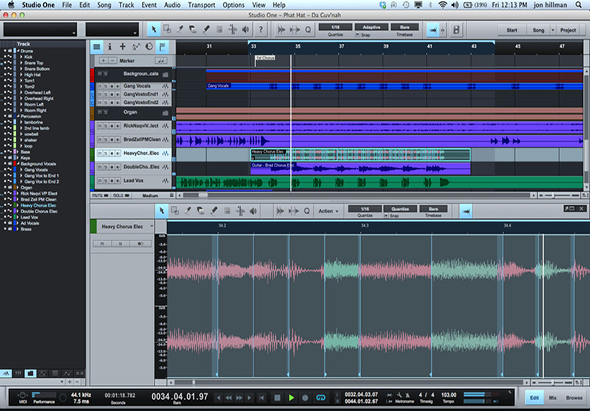Open the Track menu
This screenshot has width=590, height=411.
(126, 5)
